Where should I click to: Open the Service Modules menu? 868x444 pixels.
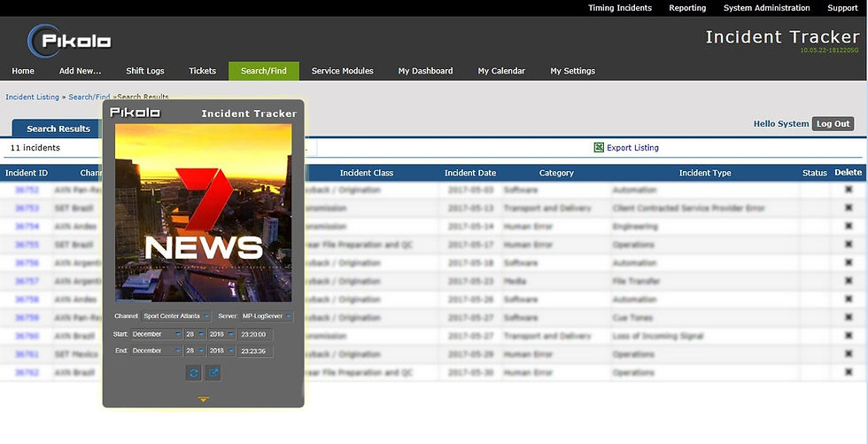click(x=342, y=71)
